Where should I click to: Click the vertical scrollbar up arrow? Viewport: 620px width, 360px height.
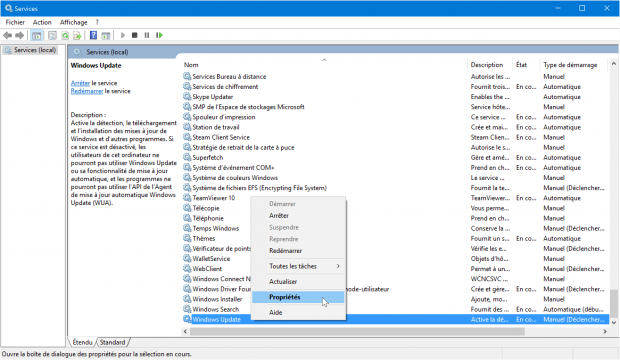click(x=614, y=63)
